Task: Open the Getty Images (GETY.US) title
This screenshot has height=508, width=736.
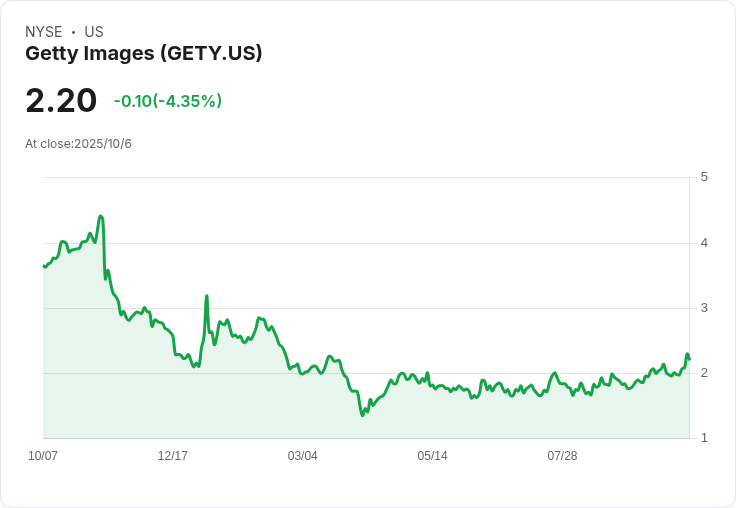Action: tap(143, 54)
